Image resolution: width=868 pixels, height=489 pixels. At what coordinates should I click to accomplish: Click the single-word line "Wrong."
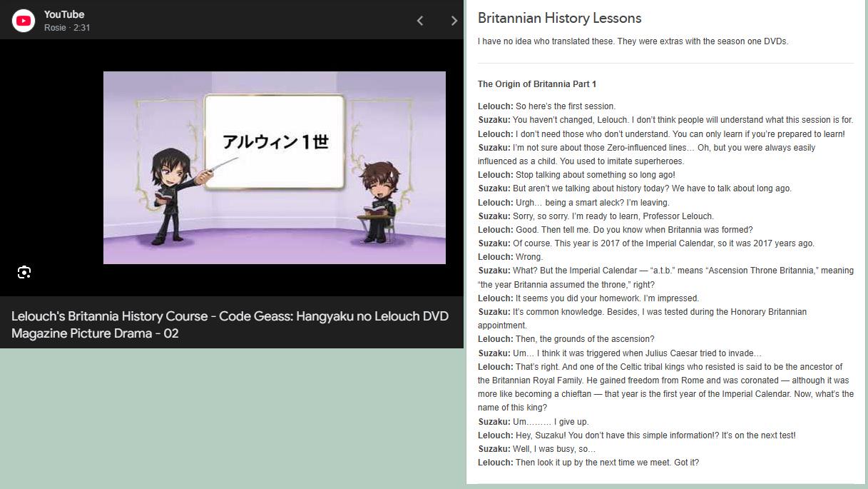tap(529, 257)
